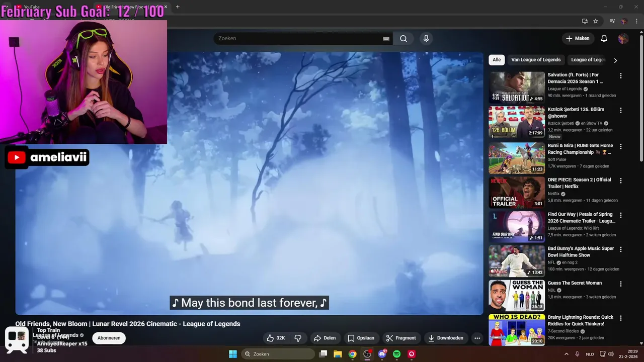Select the Van League of Legends chip
Image resolution: width=644 pixels, height=362 pixels.
click(x=536, y=60)
